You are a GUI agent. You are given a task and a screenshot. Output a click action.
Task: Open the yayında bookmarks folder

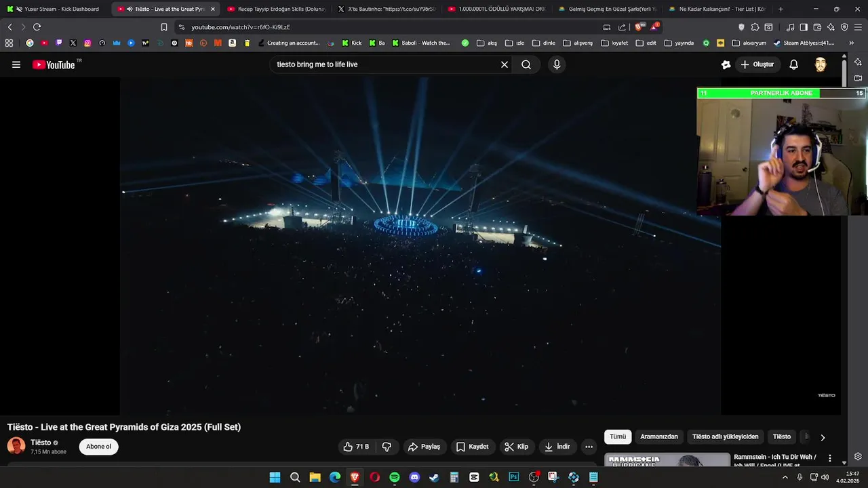[679, 43]
